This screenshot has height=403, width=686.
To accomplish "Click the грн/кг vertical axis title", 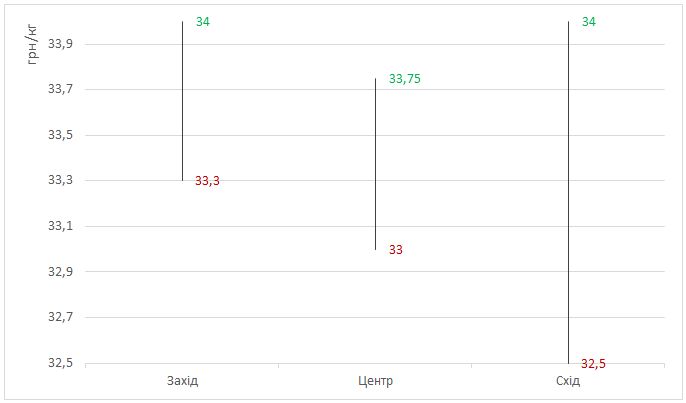I will (34, 45).
